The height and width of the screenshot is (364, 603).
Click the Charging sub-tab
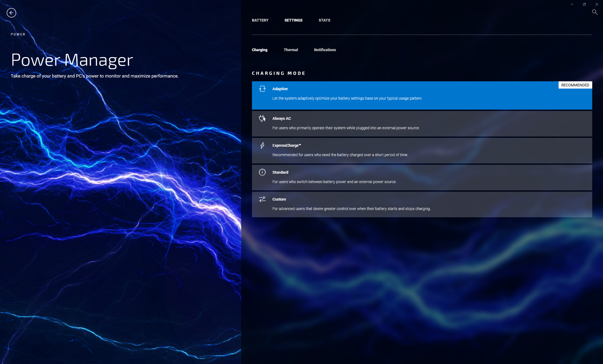[x=259, y=50]
